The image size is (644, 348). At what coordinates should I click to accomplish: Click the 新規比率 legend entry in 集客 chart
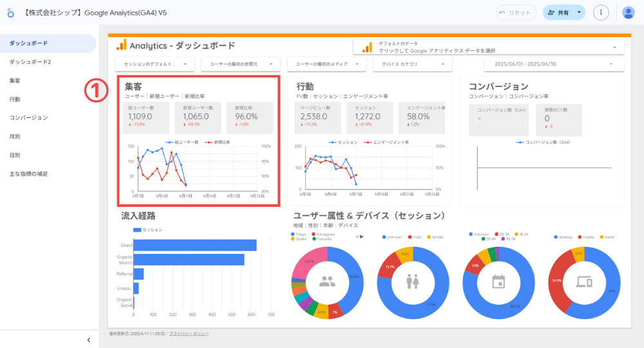218,142
